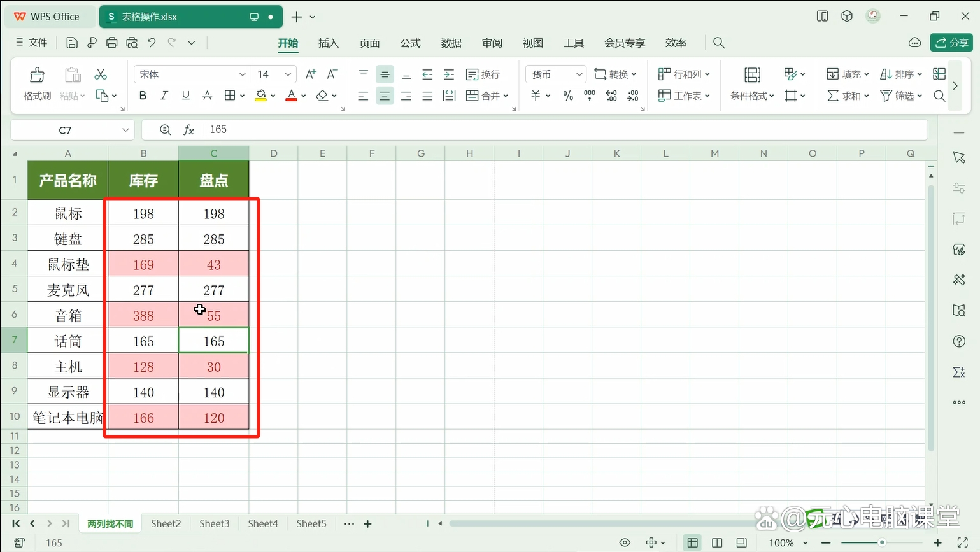Click the Print icon in quick toolbar
Image resolution: width=980 pixels, height=552 pixels.
click(x=112, y=43)
